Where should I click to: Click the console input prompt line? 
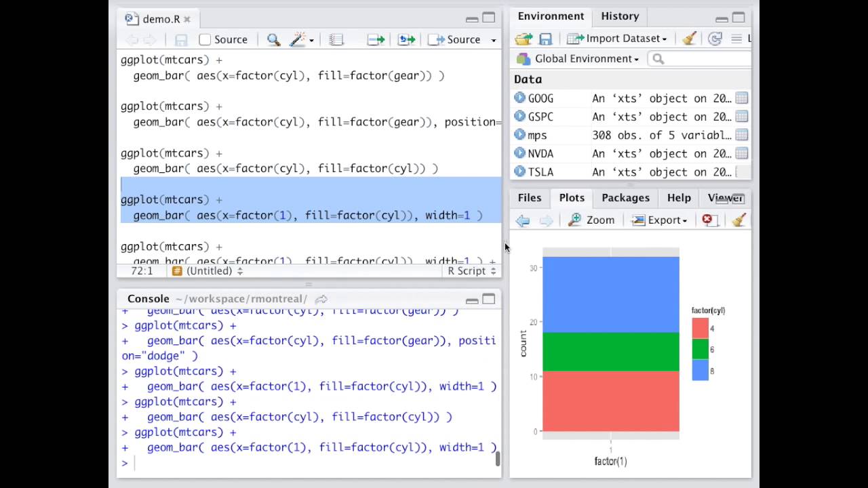click(x=309, y=463)
